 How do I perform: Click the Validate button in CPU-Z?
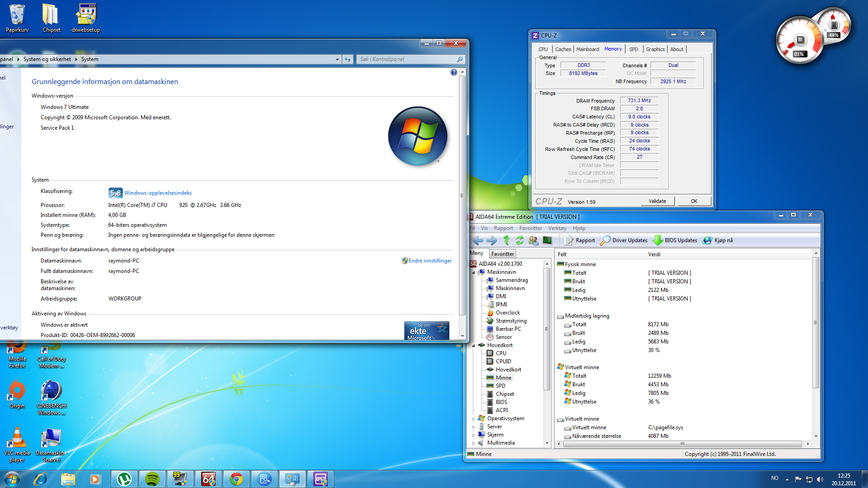[657, 201]
